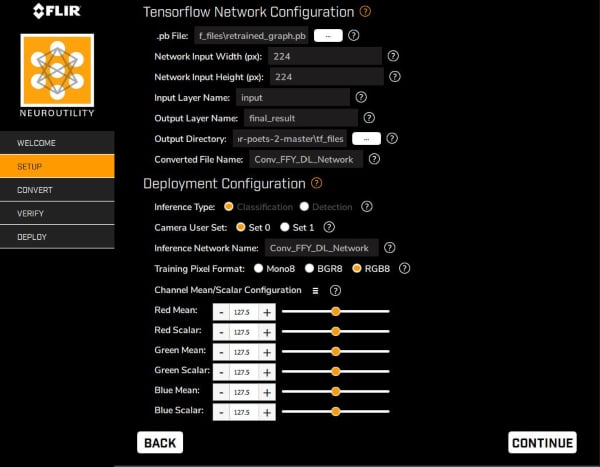Viewport: 600px width, 467px height.
Task: Click the Output Directory path field
Action: [289, 139]
